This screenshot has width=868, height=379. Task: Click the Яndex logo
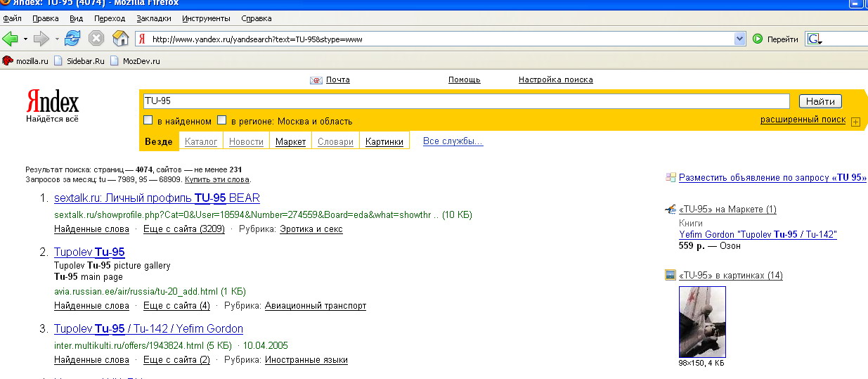click(x=52, y=103)
